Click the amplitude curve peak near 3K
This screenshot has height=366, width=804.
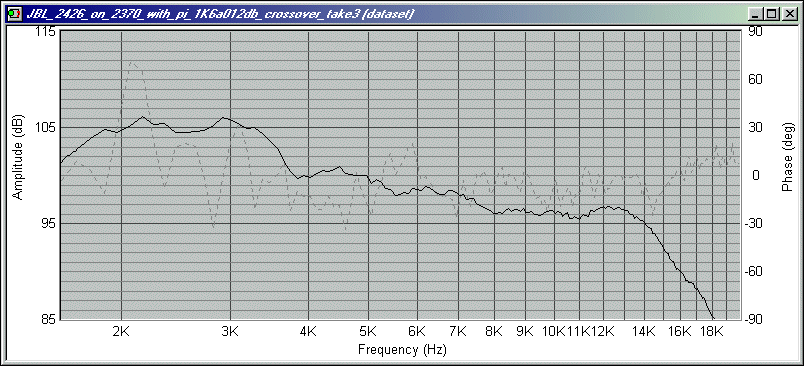pos(223,118)
